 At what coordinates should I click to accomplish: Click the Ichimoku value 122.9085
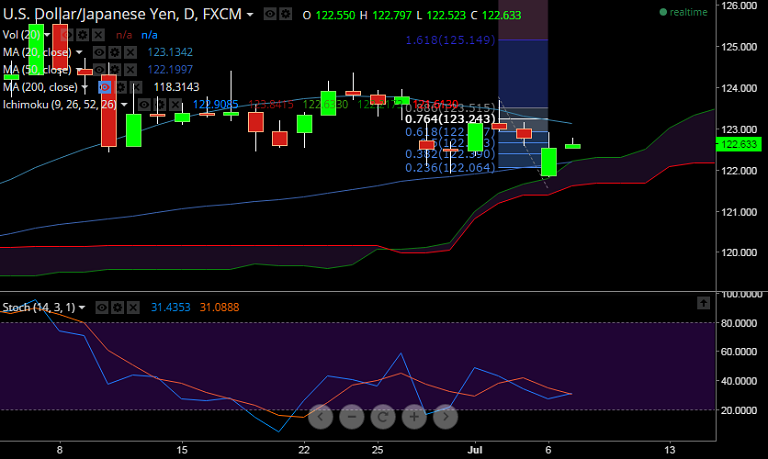pos(216,104)
